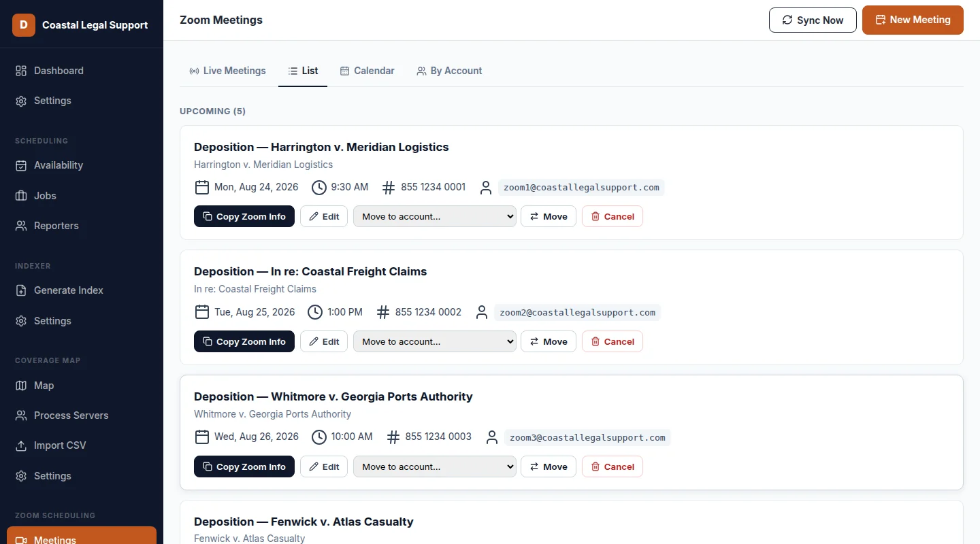Click the Sync Now button
The height and width of the screenshot is (544, 980).
813,20
